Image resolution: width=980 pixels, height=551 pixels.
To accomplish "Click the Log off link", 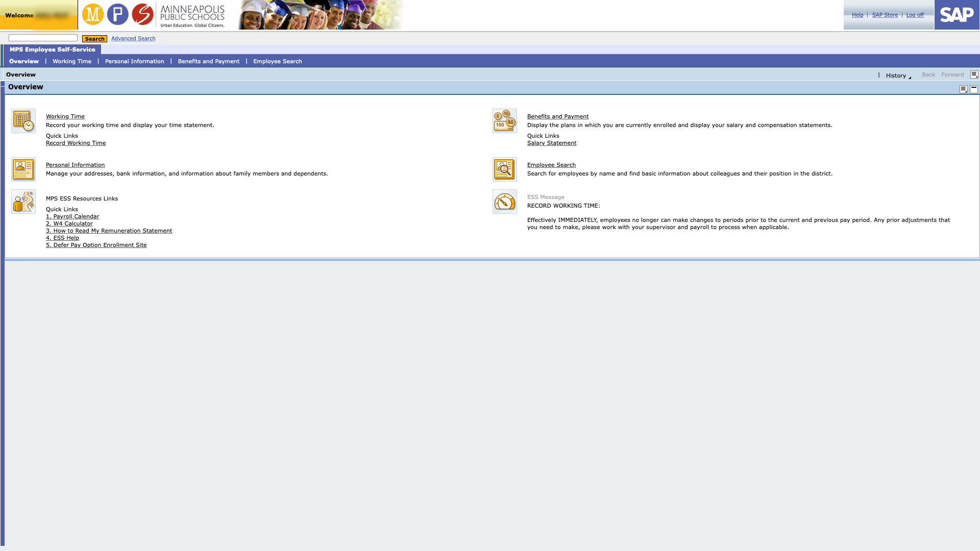I will [x=915, y=15].
